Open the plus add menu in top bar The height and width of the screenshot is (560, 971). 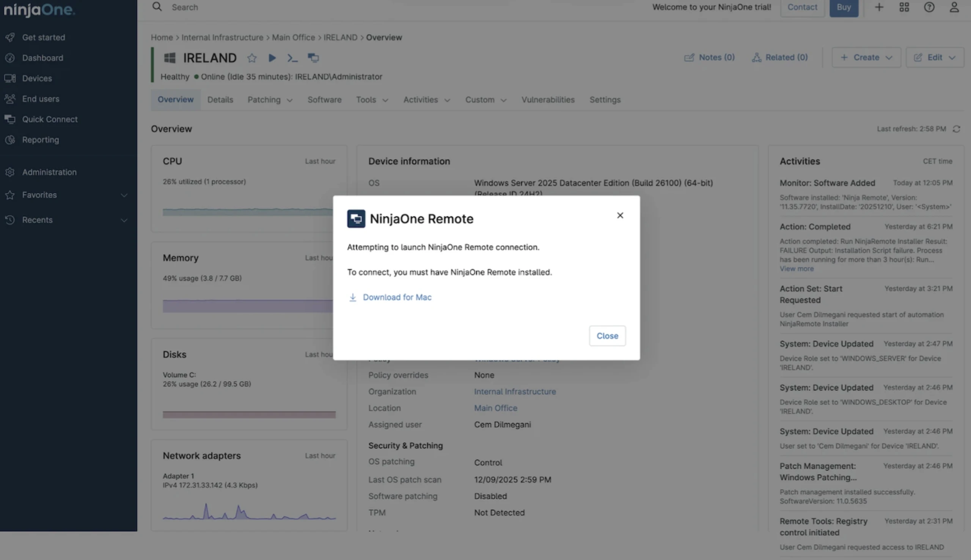click(879, 7)
